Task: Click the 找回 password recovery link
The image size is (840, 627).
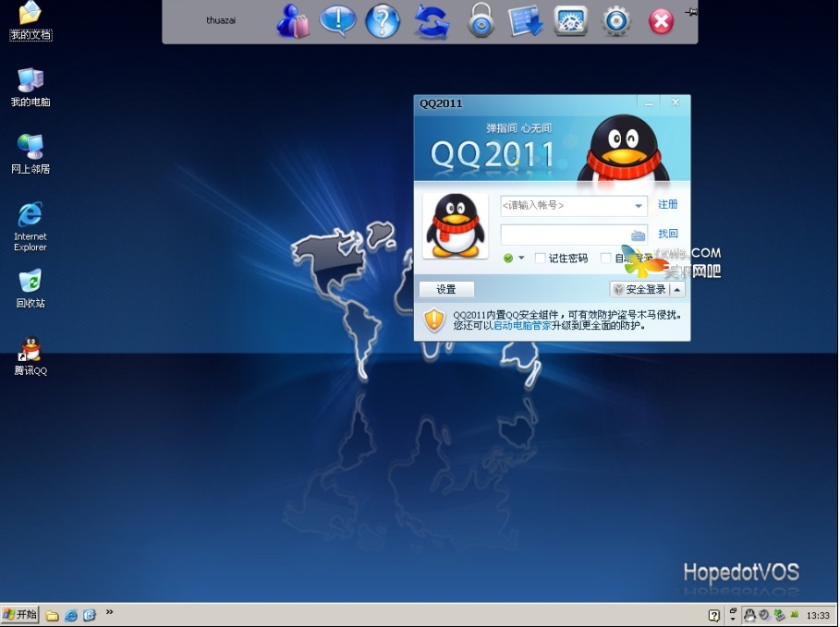Action: click(x=667, y=234)
